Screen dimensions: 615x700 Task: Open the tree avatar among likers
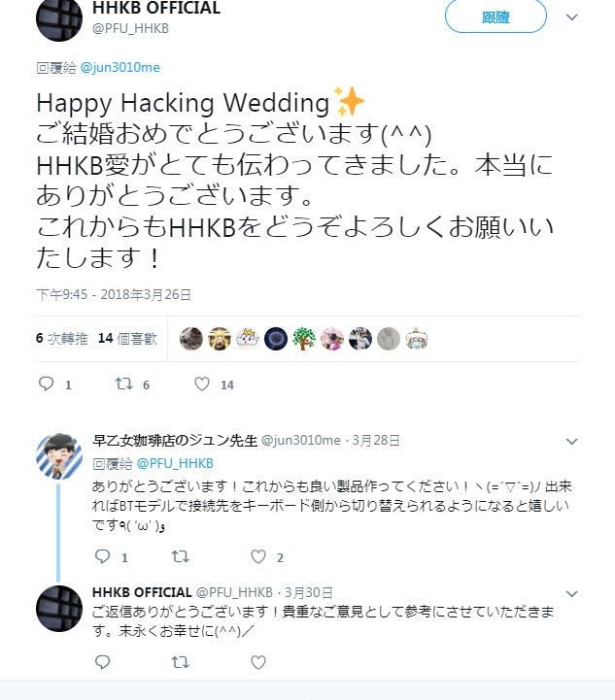click(304, 339)
